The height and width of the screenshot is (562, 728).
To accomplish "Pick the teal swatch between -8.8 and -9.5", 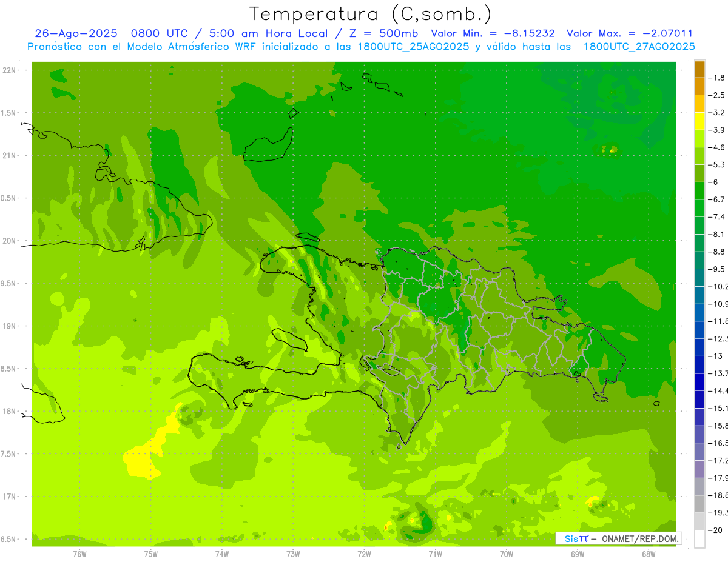I will [x=699, y=261].
